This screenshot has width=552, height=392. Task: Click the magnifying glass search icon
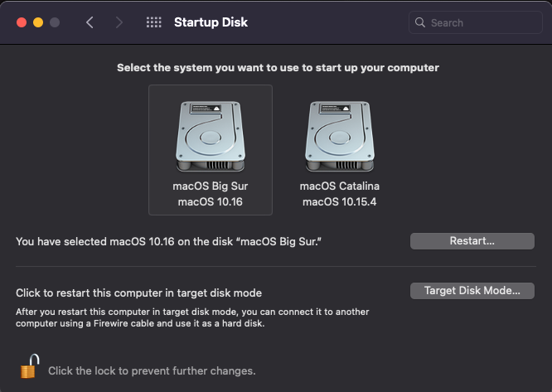point(420,22)
